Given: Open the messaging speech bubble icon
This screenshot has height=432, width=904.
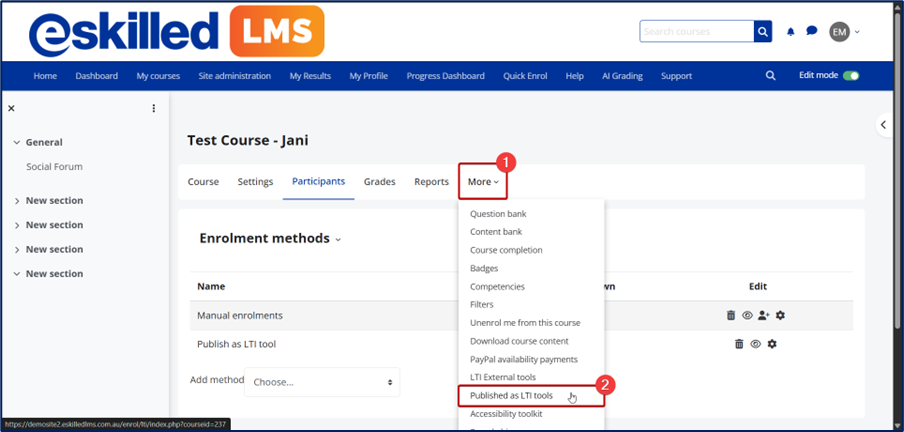Looking at the screenshot, I should click(x=812, y=32).
